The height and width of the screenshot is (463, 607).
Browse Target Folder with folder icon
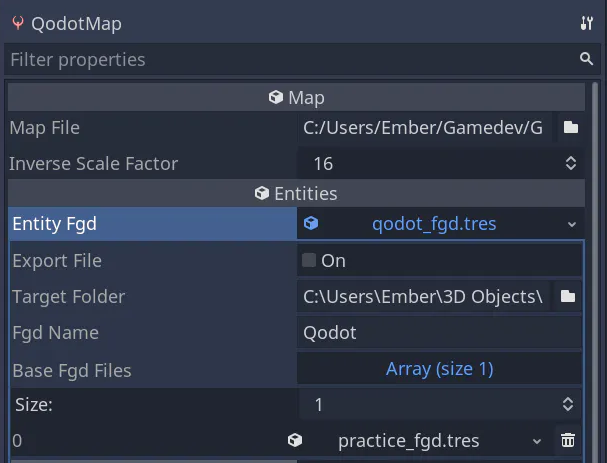click(568, 297)
